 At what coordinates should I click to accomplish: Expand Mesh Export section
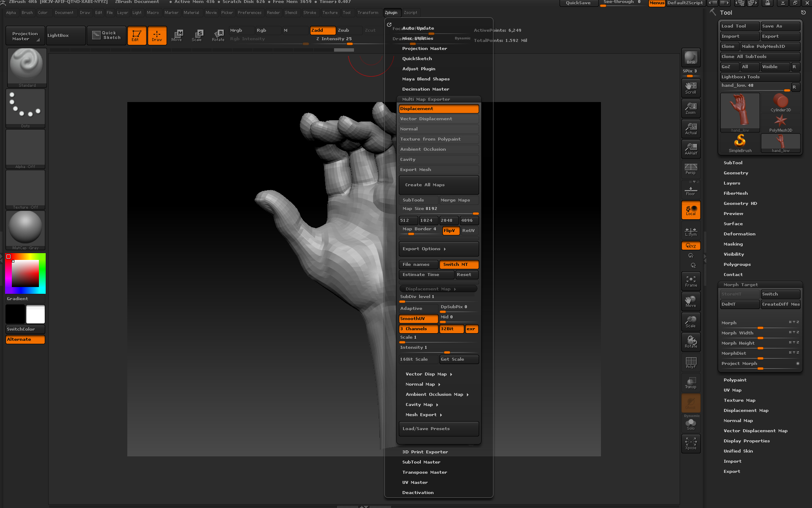tap(424, 415)
